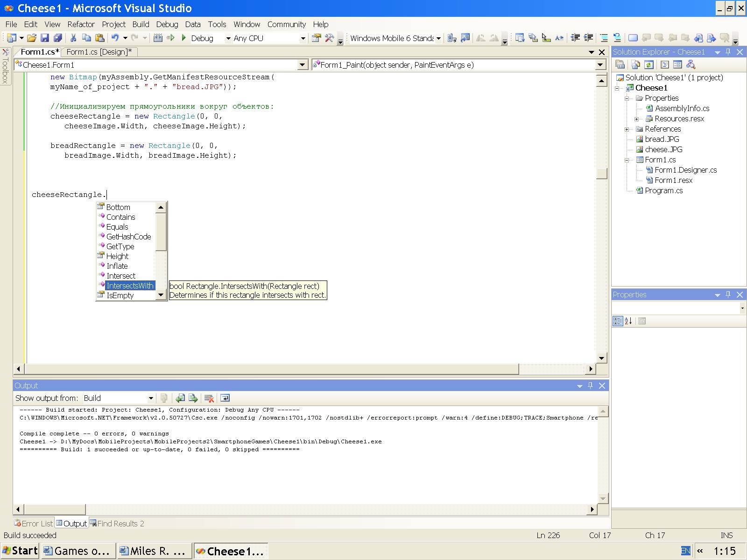This screenshot has width=747, height=560.
Task: Toggle Categorized view in Properties panel
Action: coord(617,321)
